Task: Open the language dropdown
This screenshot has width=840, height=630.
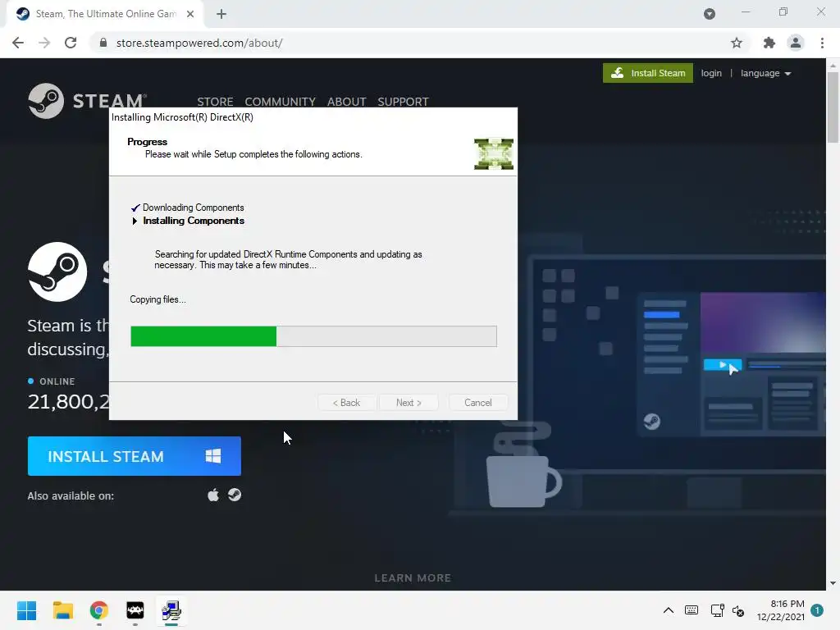Action: pos(765,73)
